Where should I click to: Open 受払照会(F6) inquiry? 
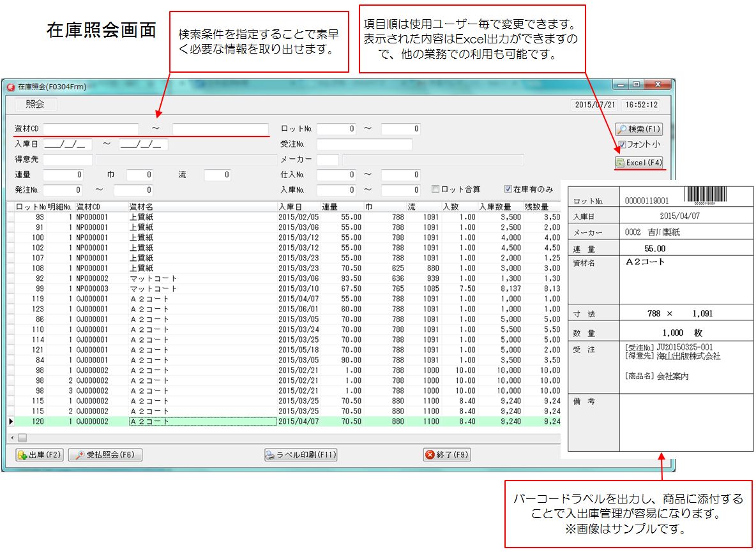(x=105, y=455)
